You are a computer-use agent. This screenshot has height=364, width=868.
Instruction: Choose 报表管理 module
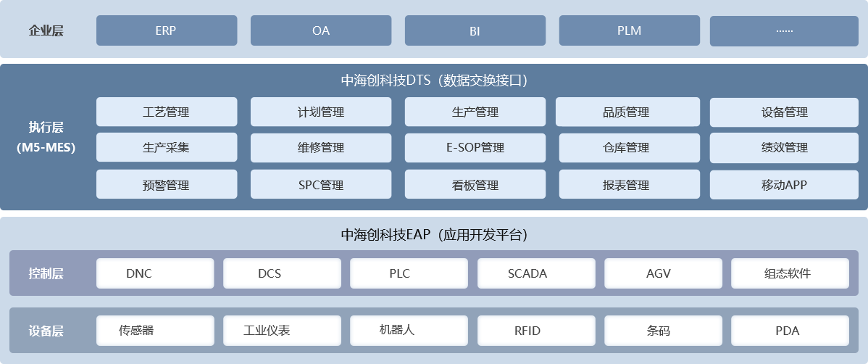pos(630,184)
